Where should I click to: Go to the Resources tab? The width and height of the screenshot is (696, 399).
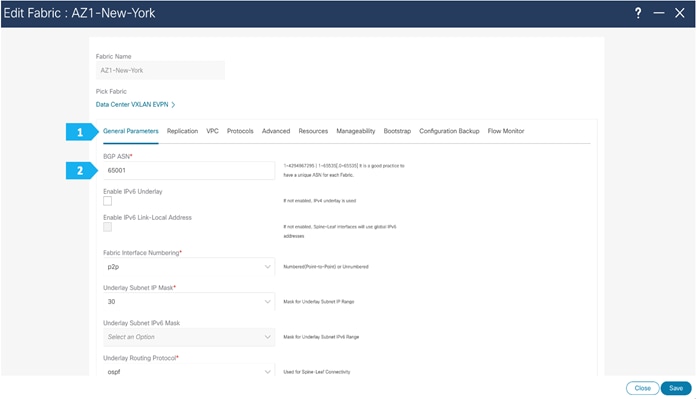[313, 131]
